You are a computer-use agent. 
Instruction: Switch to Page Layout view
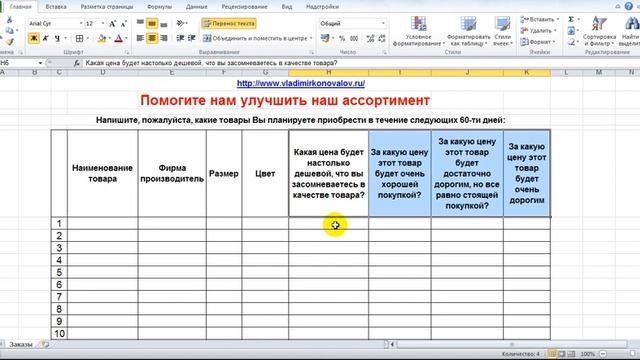click(562, 354)
